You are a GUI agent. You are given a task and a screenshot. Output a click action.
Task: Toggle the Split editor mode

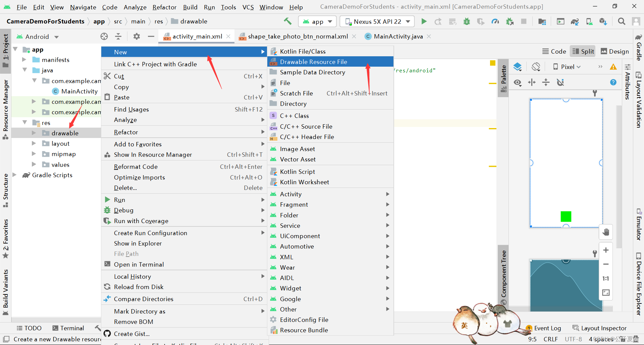pos(583,51)
